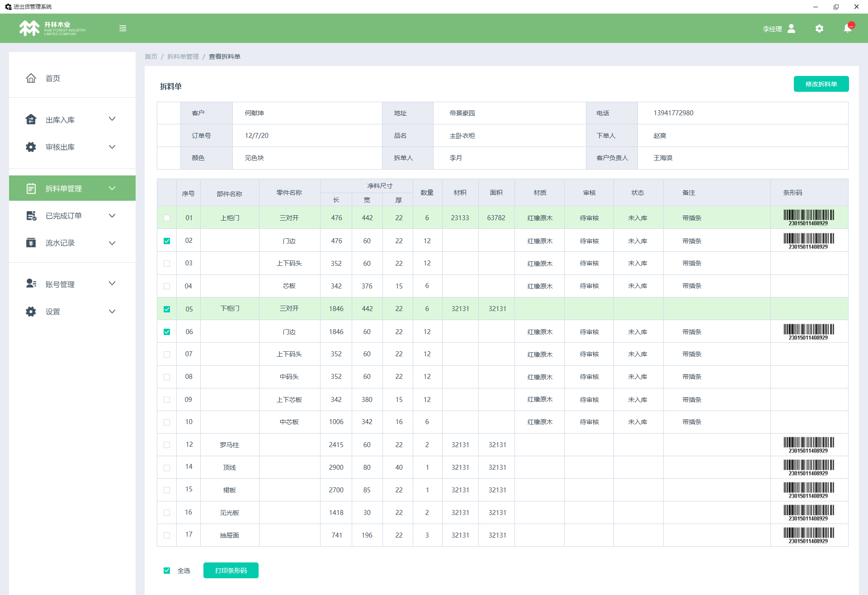Screen dimensions: 868x595
Task: Expand the 账号管理 chevron
Action: [112, 283]
